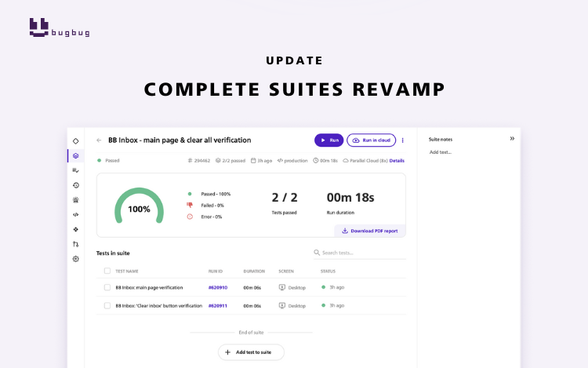Click the back arrow beside suite title
This screenshot has width=588, height=368.
(99, 140)
